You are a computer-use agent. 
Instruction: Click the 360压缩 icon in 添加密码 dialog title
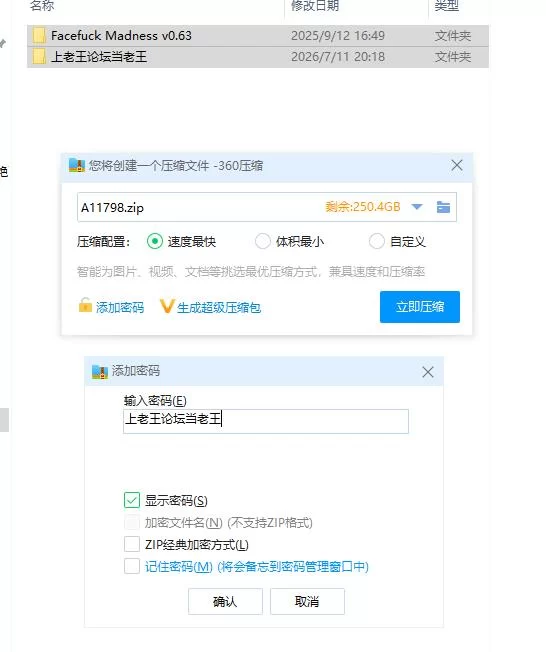pyautogui.click(x=100, y=371)
